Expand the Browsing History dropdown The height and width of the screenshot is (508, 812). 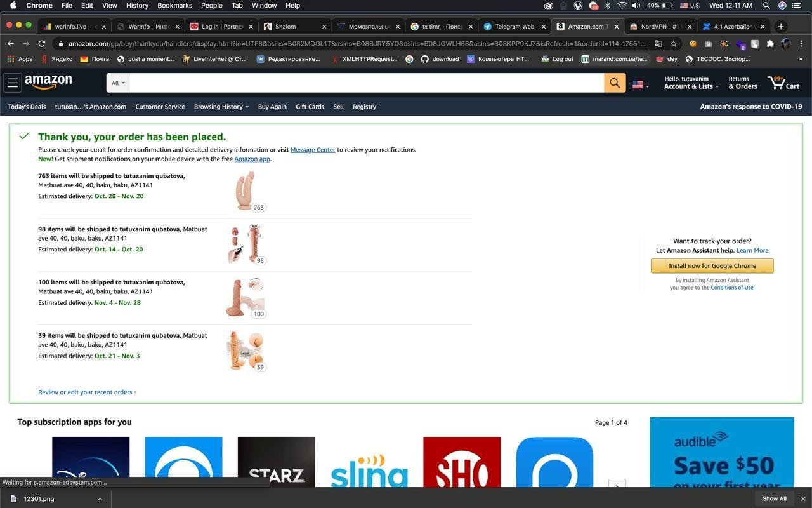pos(221,107)
